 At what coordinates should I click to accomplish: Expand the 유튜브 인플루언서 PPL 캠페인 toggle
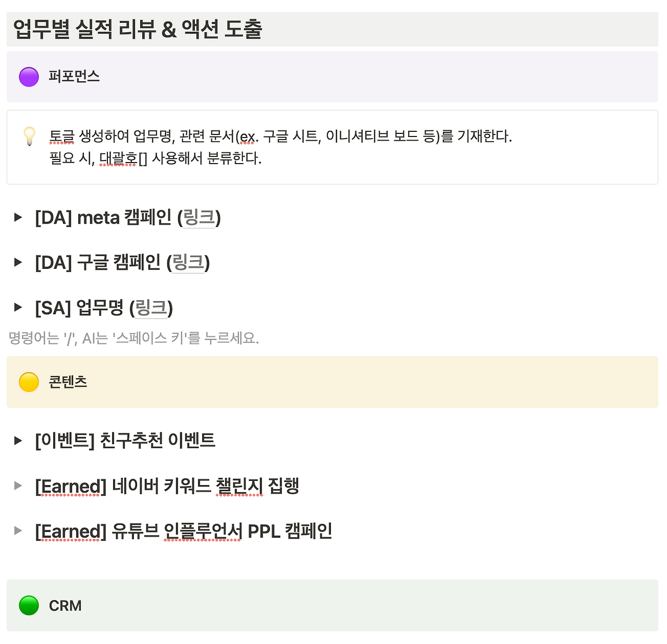point(18,531)
